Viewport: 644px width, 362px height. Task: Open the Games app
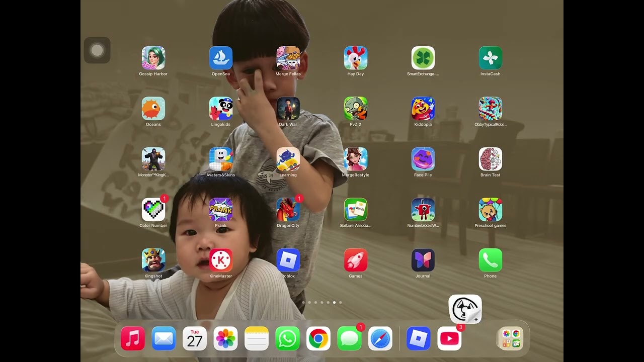(x=356, y=260)
